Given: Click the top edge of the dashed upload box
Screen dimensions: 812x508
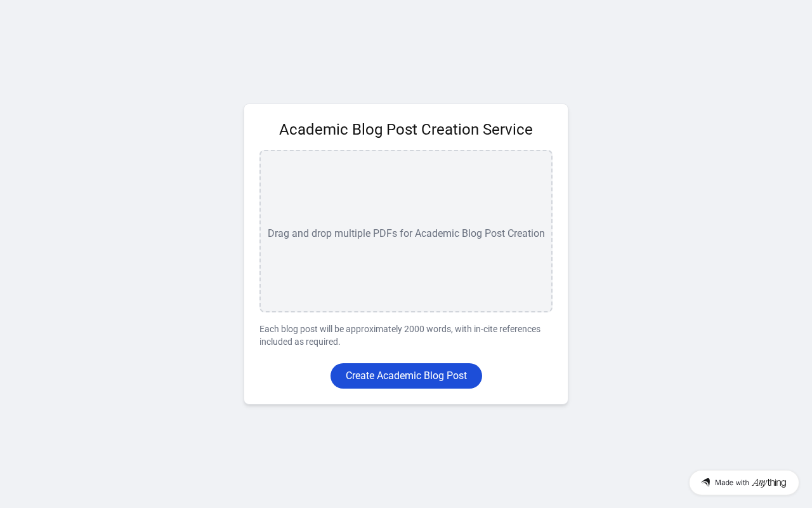Looking at the screenshot, I should 406,151.
